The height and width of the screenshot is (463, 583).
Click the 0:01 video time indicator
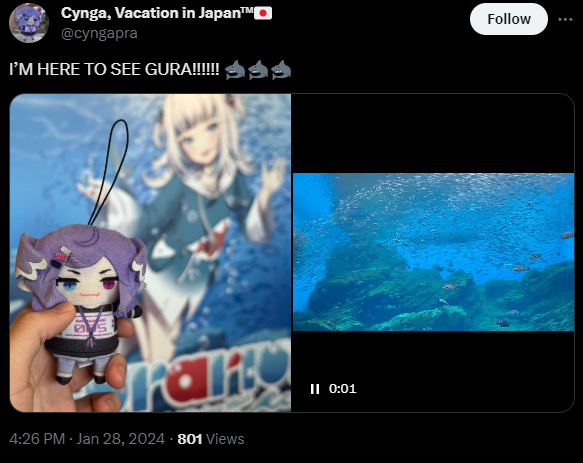[x=342, y=389]
